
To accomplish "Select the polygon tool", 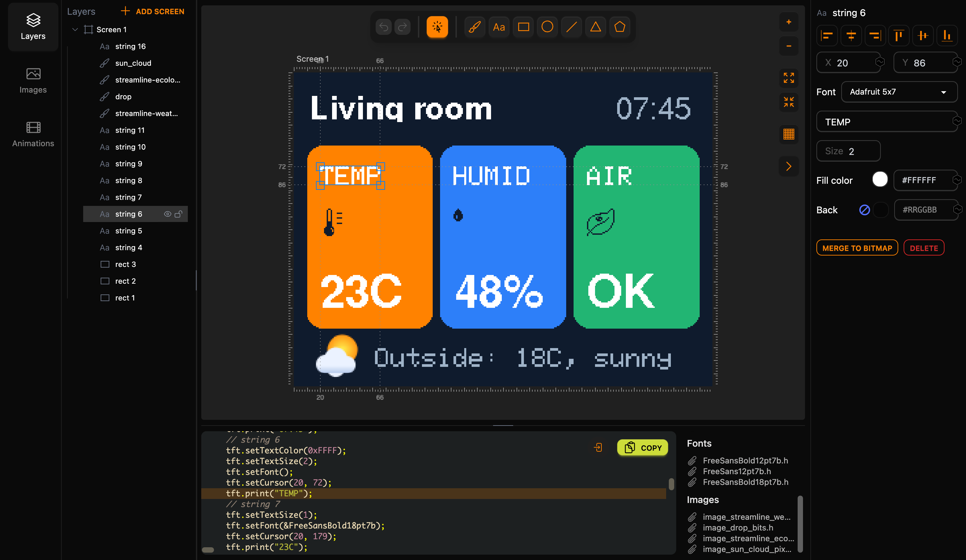I will [620, 27].
